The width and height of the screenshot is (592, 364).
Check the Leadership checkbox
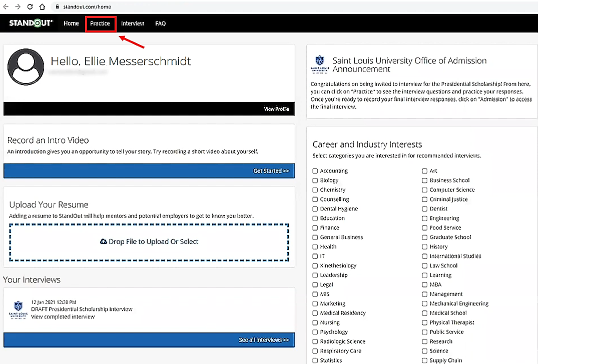pyautogui.click(x=315, y=275)
